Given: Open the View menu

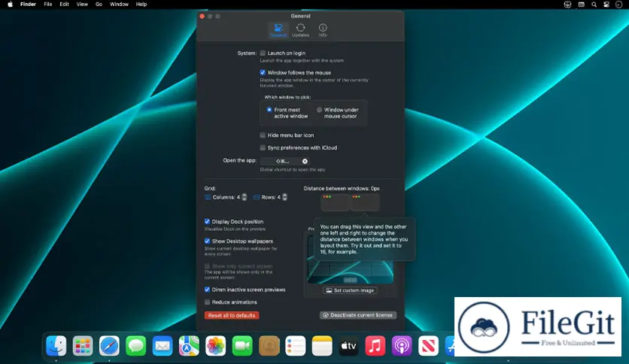Looking at the screenshot, I should click(x=82, y=5).
